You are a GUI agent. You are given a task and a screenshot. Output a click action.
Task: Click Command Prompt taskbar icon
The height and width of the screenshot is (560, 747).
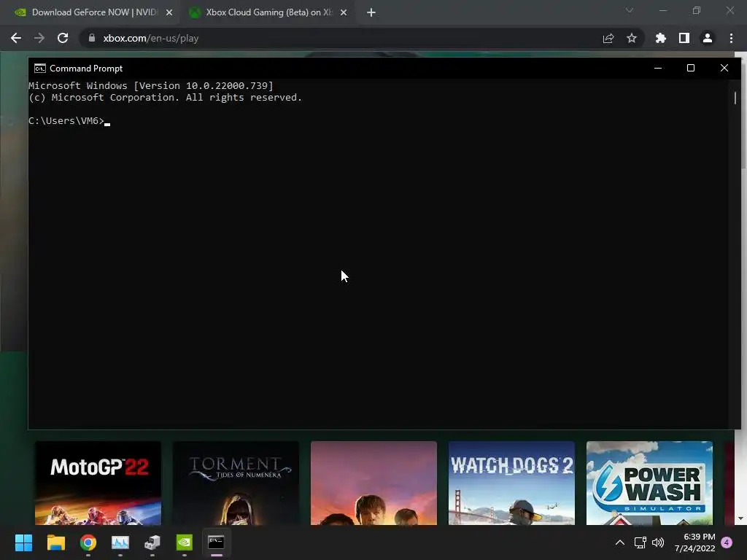pos(216,542)
